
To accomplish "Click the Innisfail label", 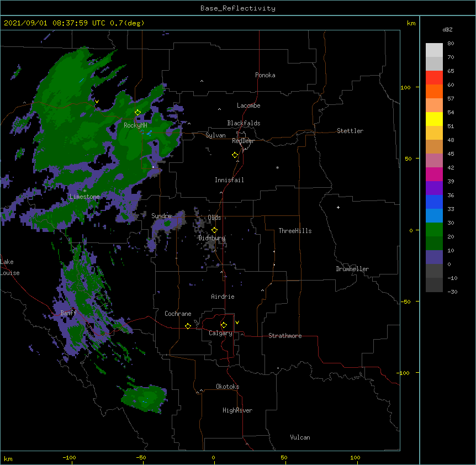I will click(x=229, y=180).
